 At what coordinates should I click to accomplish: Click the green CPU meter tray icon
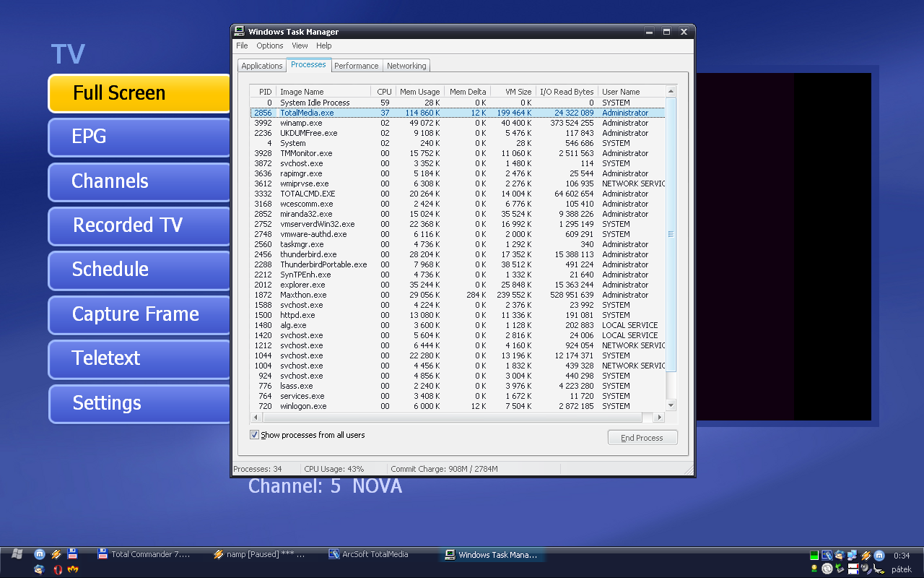(814, 556)
